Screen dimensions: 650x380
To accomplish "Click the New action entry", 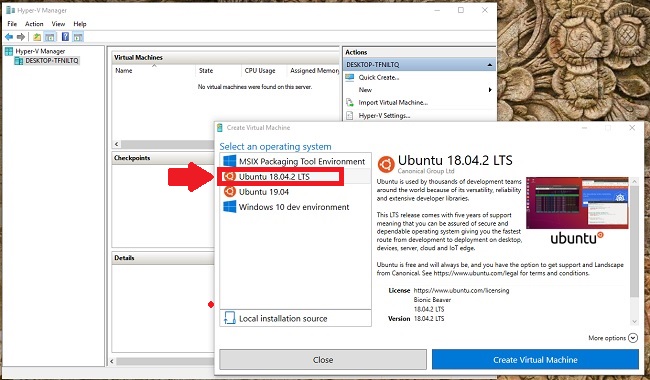I will [x=365, y=90].
